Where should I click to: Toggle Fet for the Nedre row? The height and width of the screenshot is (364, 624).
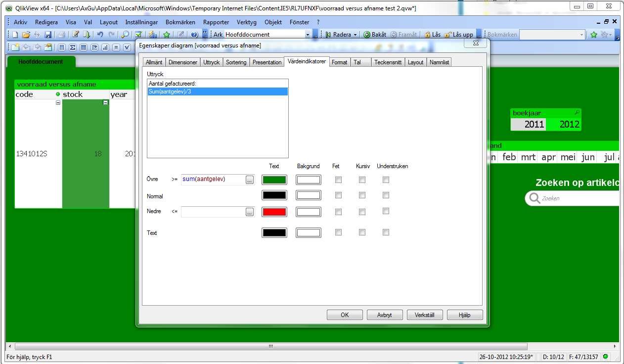[338, 211]
